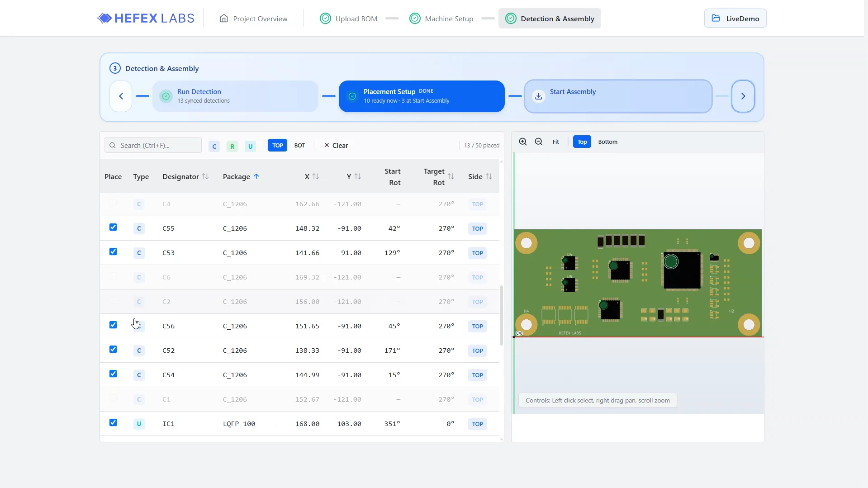Go to next step with right chevron
The height and width of the screenshot is (488, 868).
743,96
